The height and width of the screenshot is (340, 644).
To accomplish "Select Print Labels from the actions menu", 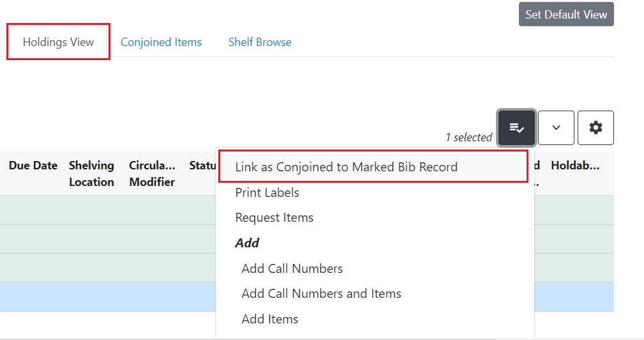I will coord(267,192).
